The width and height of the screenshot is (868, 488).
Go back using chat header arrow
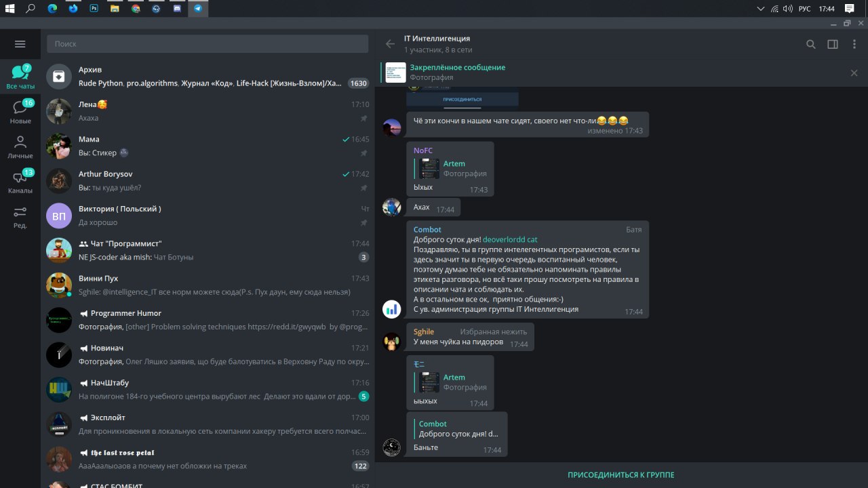click(390, 44)
